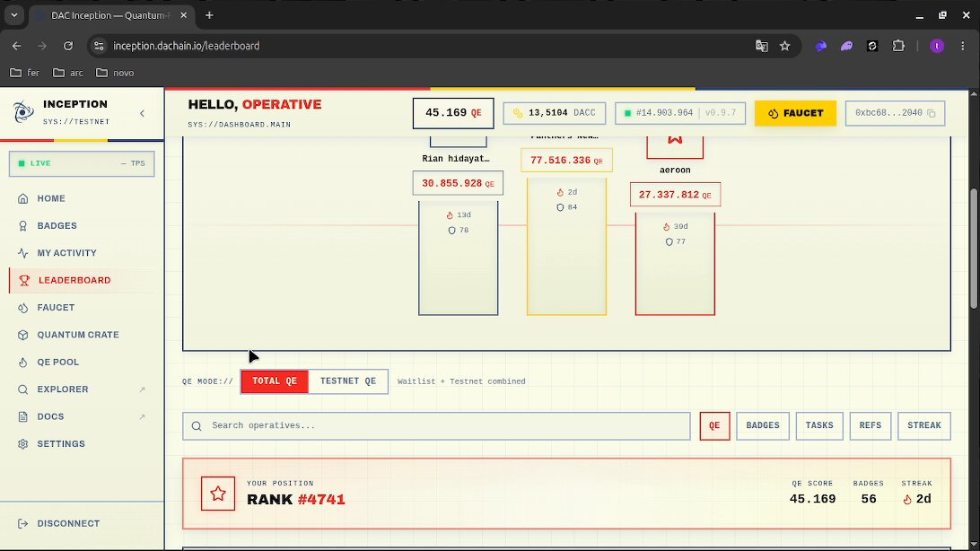Click the coin icon beside the DACC balance
The image size is (980, 551).
click(x=518, y=113)
